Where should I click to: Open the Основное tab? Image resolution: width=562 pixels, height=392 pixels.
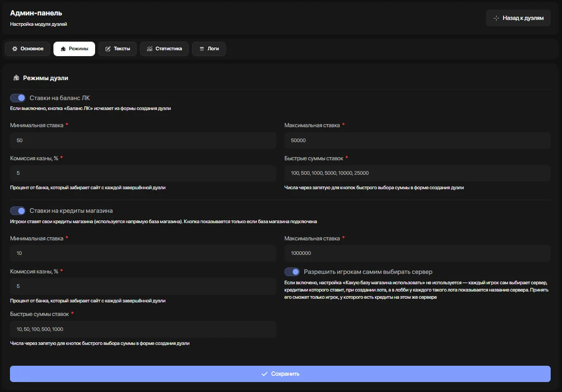click(28, 49)
